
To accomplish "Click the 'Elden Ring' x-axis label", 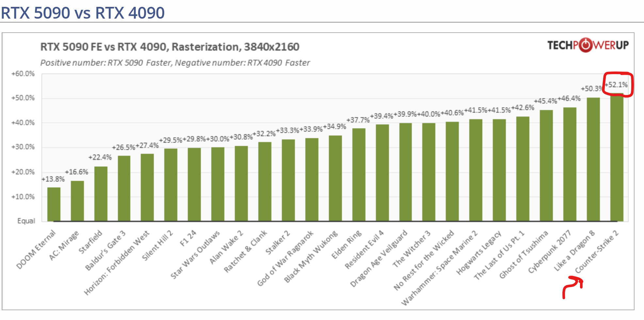I will pos(346,244).
